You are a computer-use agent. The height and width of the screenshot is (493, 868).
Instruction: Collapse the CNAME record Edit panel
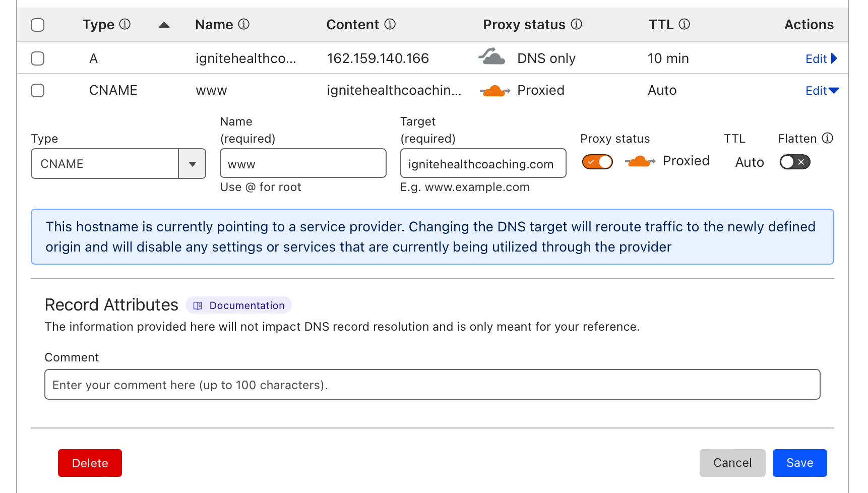tap(822, 91)
